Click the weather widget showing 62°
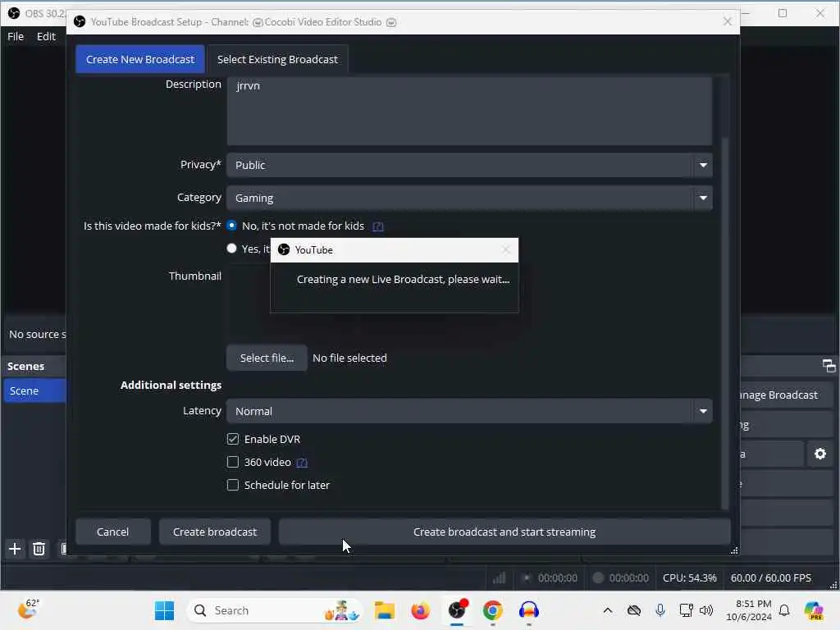The width and height of the screenshot is (840, 630). tap(28, 609)
